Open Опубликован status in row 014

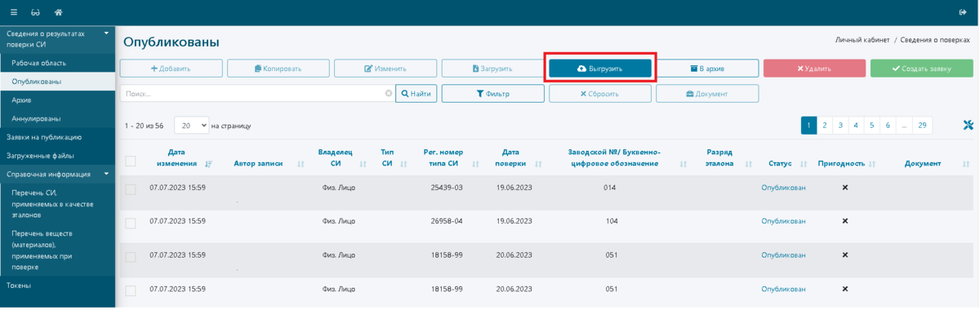(x=783, y=188)
